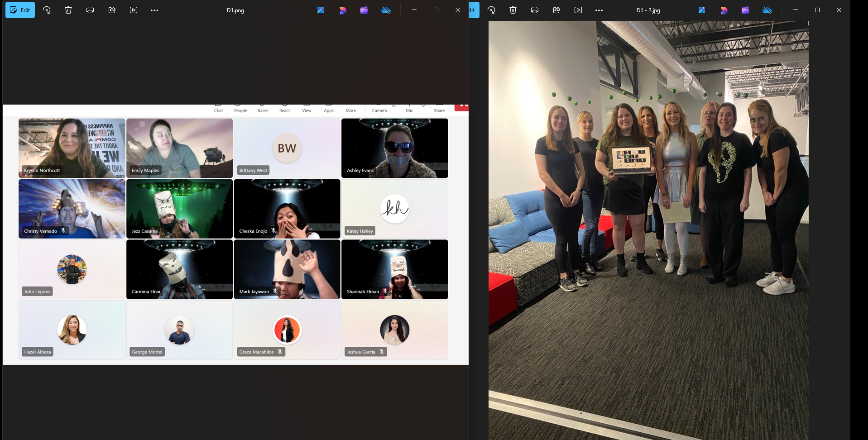Click the Jazz Casama name label
The height and width of the screenshot is (440, 868).
[145, 231]
